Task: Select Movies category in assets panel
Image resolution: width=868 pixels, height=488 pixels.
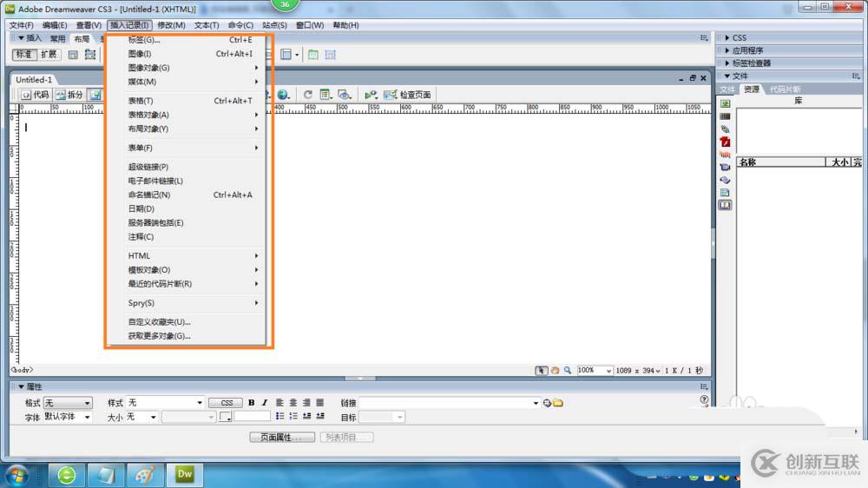Action: point(725,168)
